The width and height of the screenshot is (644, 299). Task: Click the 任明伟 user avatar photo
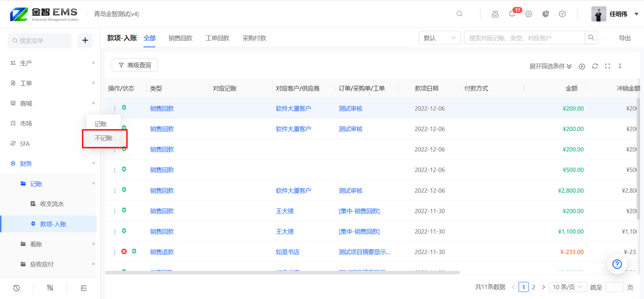(x=599, y=14)
